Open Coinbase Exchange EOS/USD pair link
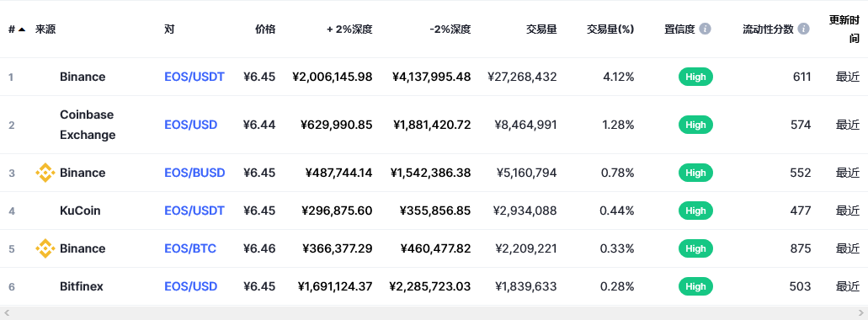 click(x=190, y=125)
